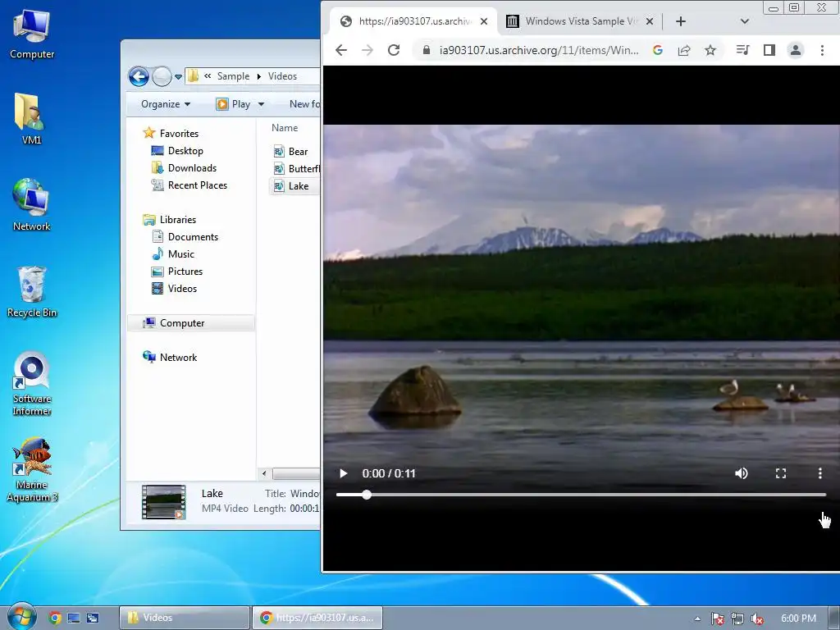The height and width of the screenshot is (630, 840).
Task: Click the video progress slider thumb
Action: tap(367, 495)
